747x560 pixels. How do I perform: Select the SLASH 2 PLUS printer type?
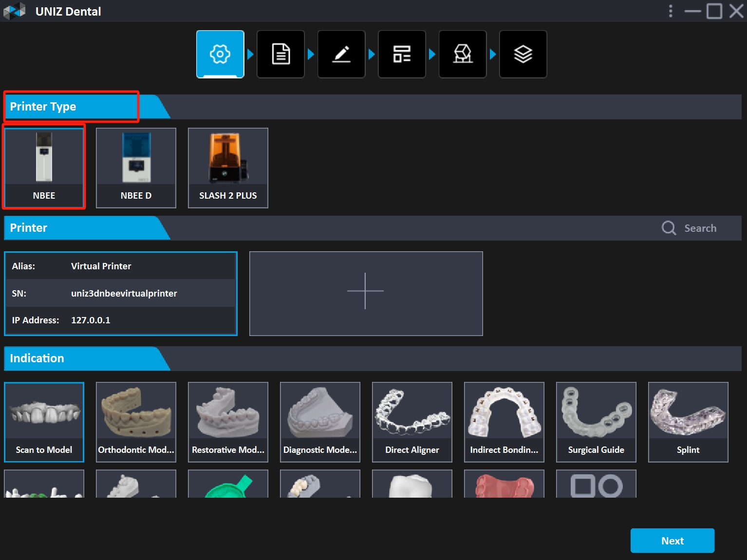coord(228,168)
